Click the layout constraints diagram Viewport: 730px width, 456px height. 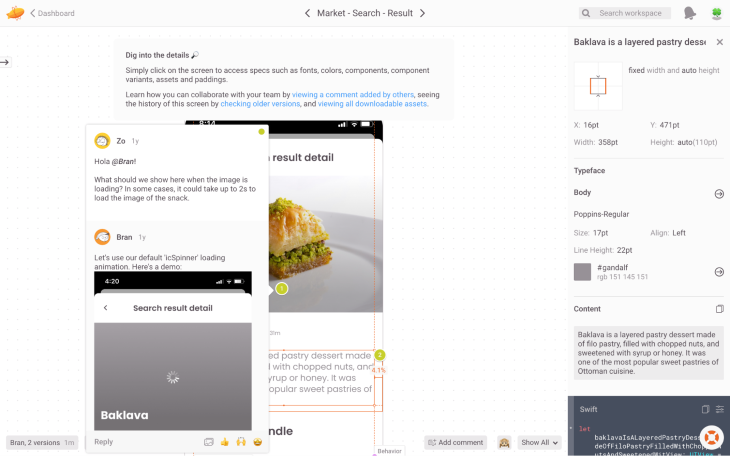pos(598,86)
